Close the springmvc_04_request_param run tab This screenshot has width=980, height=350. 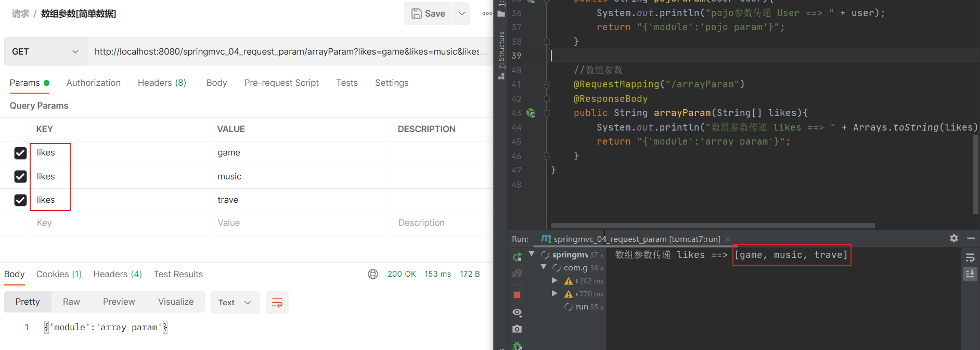(x=728, y=239)
